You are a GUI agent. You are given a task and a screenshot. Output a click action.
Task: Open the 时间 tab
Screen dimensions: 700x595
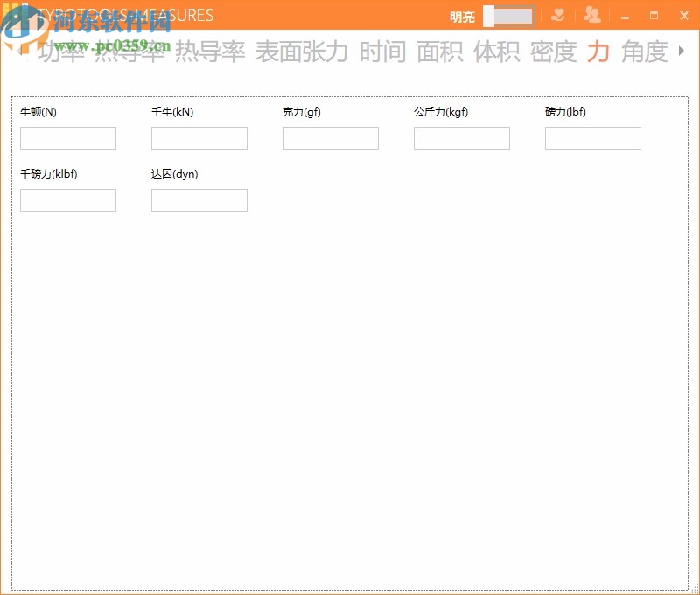click(x=383, y=52)
